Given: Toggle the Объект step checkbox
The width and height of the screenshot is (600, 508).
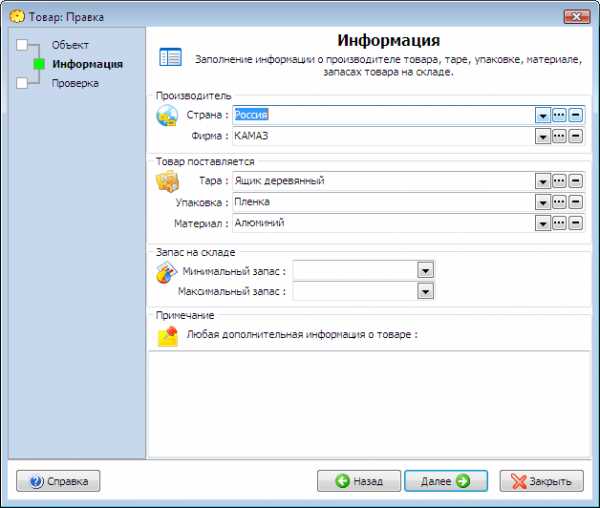Looking at the screenshot, I should coord(22,45).
